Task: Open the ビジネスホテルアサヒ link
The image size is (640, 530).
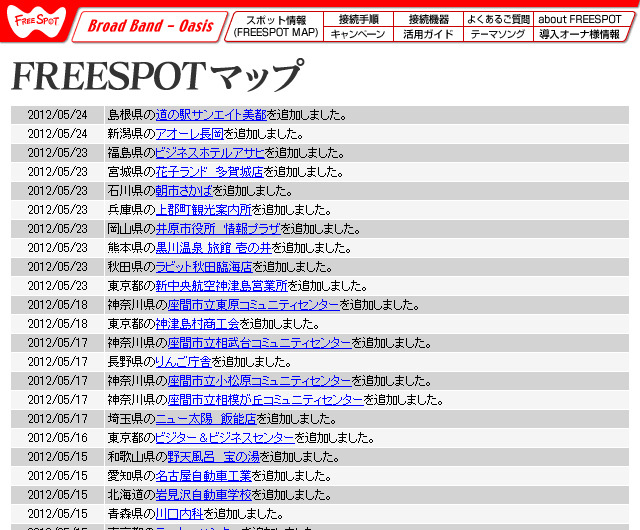Action: click(210, 153)
